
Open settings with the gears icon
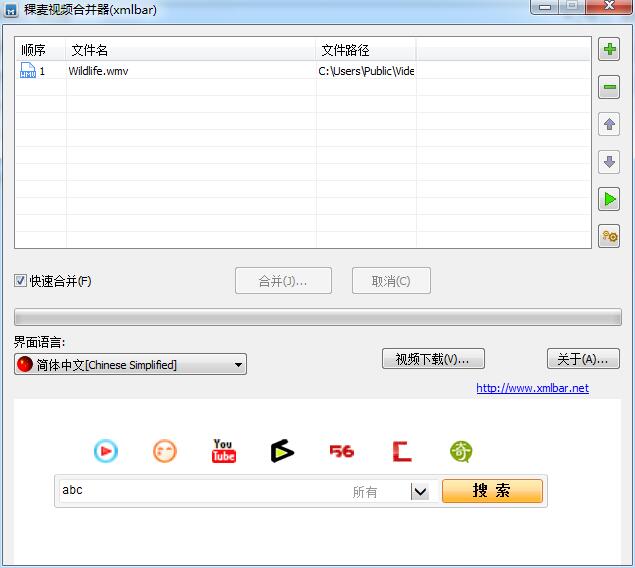608,236
